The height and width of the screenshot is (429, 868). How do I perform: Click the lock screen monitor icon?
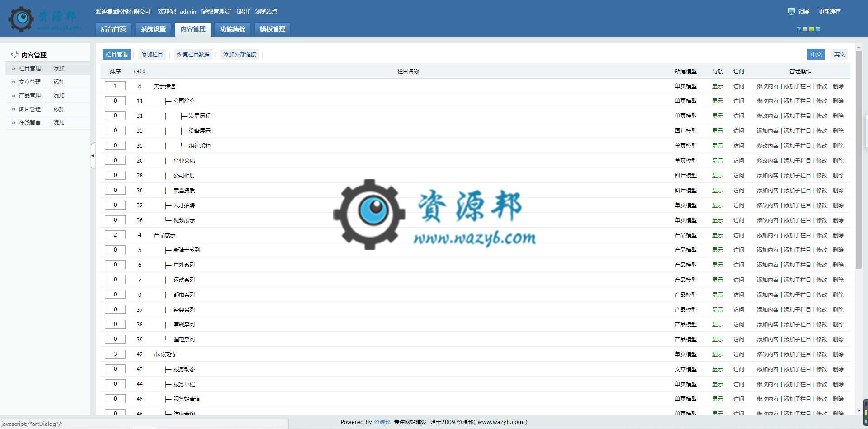[791, 11]
